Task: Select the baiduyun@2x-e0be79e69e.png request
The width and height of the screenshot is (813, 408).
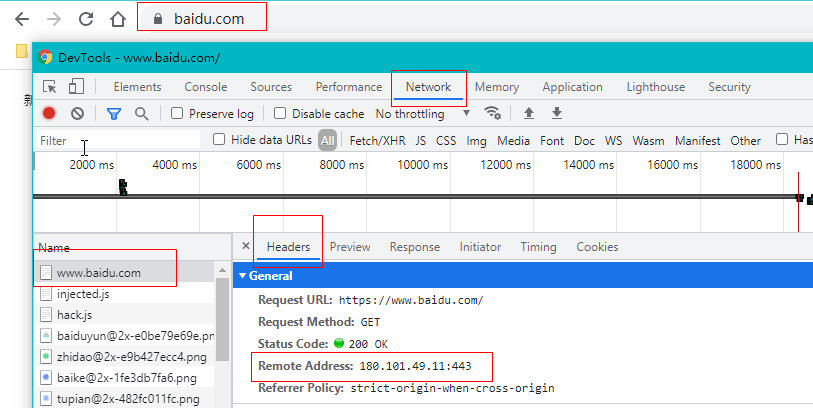Action: [x=124, y=336]
